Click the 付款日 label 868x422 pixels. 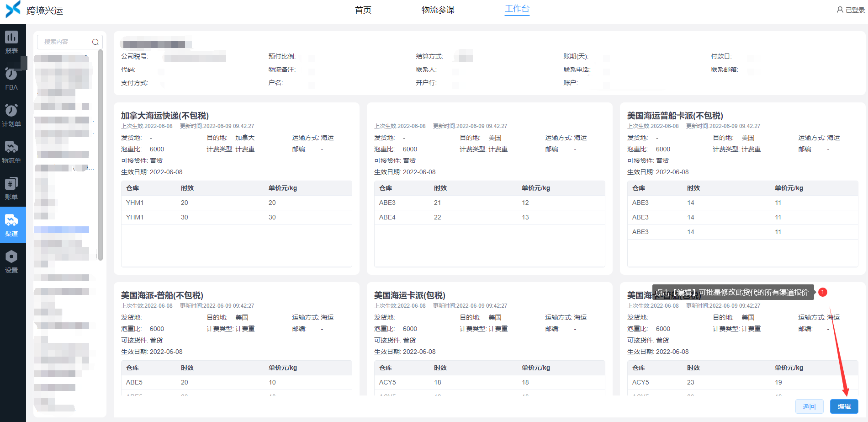(721, 56)
